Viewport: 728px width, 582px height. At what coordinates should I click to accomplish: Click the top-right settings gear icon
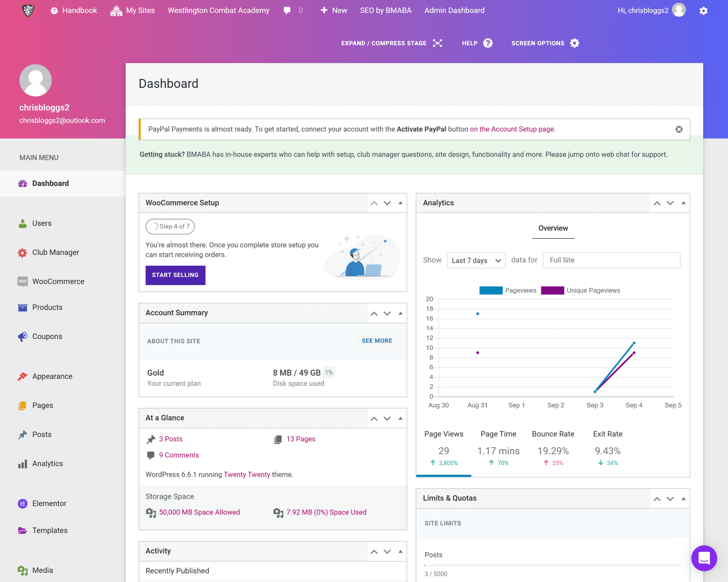(703, 11)
